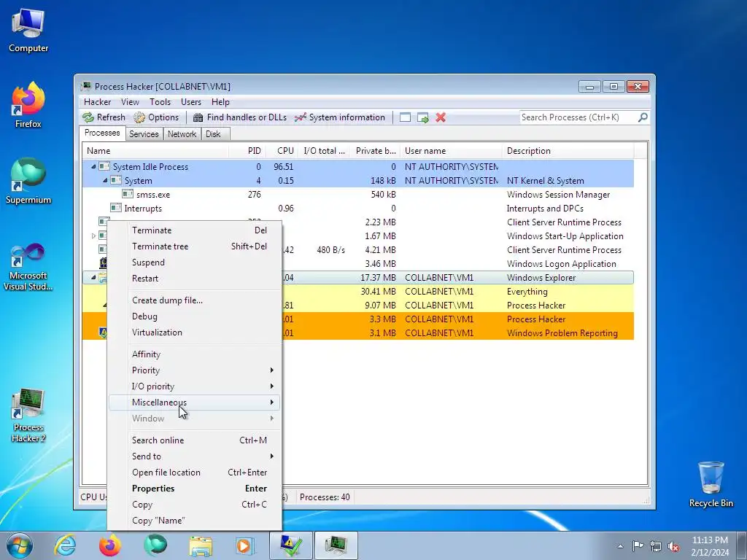The width and height of the screenshot is (747, 560).
Task: Open the Supermium desktop shortcut
Action: [x=28, y=182]
